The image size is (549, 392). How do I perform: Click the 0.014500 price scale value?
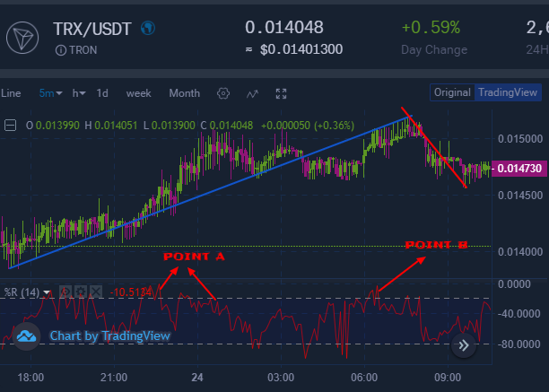pyautogui.click(x=520, y=196)
